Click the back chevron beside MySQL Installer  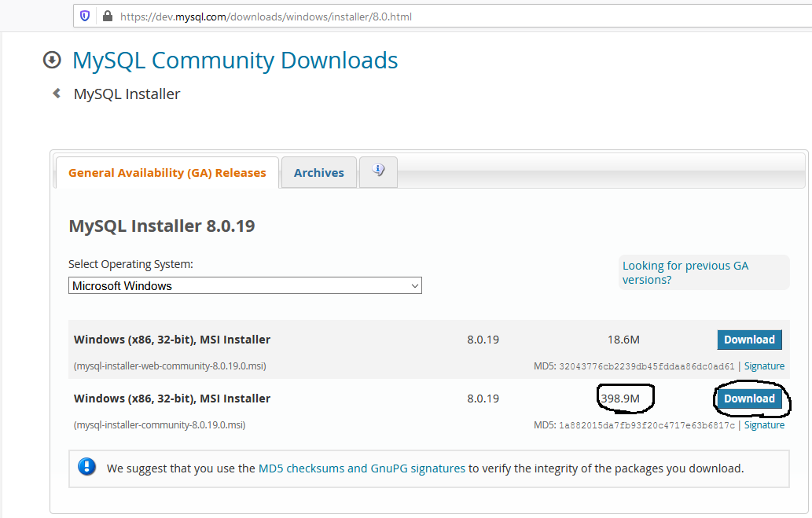57,94
